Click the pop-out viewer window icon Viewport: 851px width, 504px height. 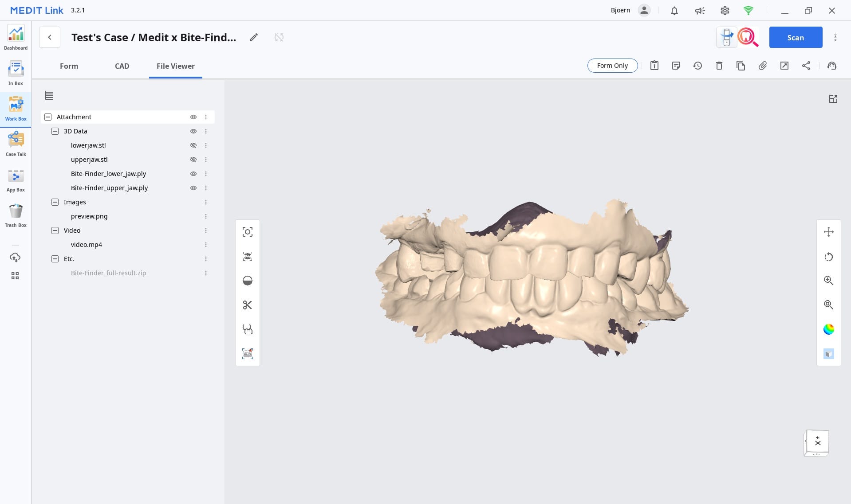[833, 99]
